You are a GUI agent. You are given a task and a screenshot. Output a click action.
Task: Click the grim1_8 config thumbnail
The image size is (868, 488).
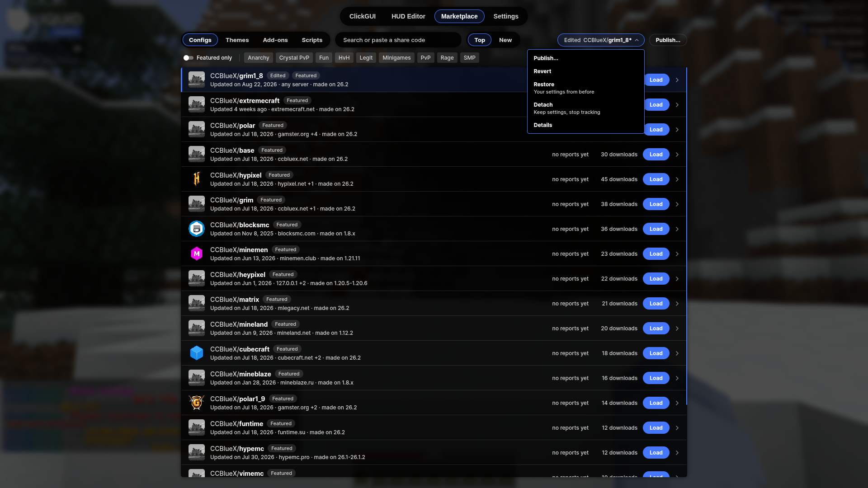click(197, 80)
